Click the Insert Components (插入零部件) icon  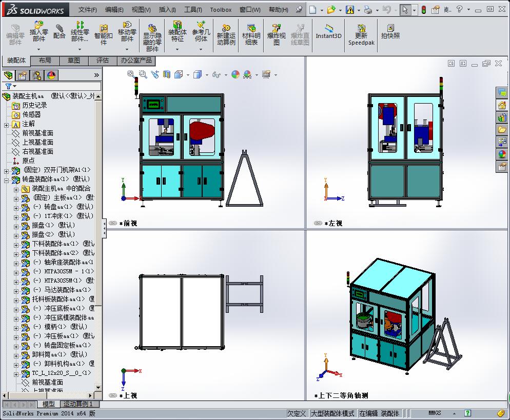(38, 31)
